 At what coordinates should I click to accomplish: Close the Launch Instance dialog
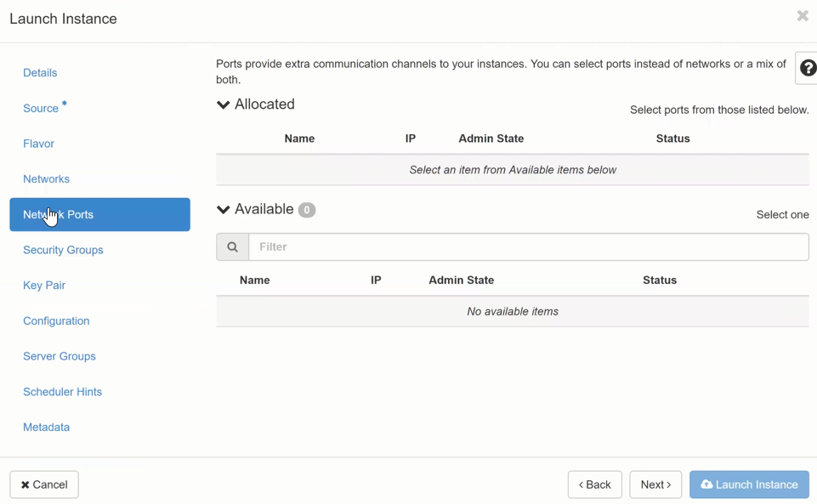click(x=802, y=16)
